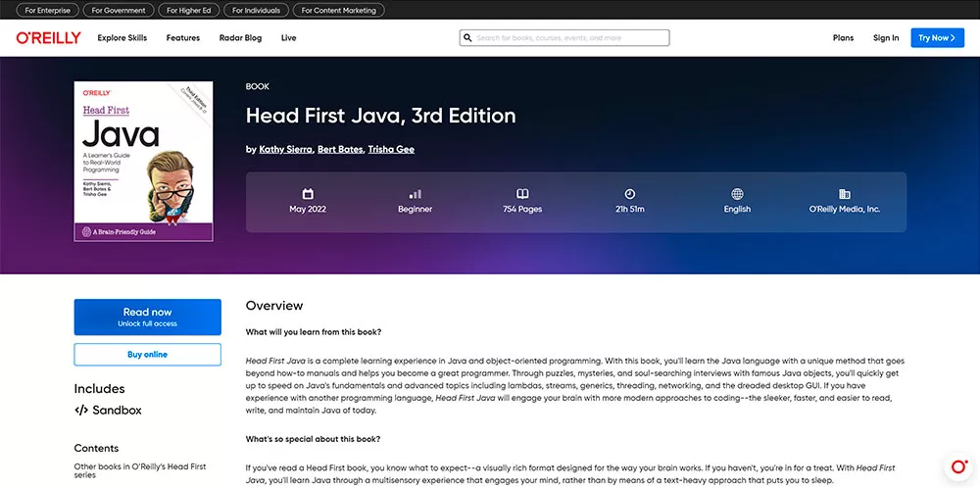Click the May 2022 publication date
This screenshot has width=980, height=489.
tap(308, 210)
